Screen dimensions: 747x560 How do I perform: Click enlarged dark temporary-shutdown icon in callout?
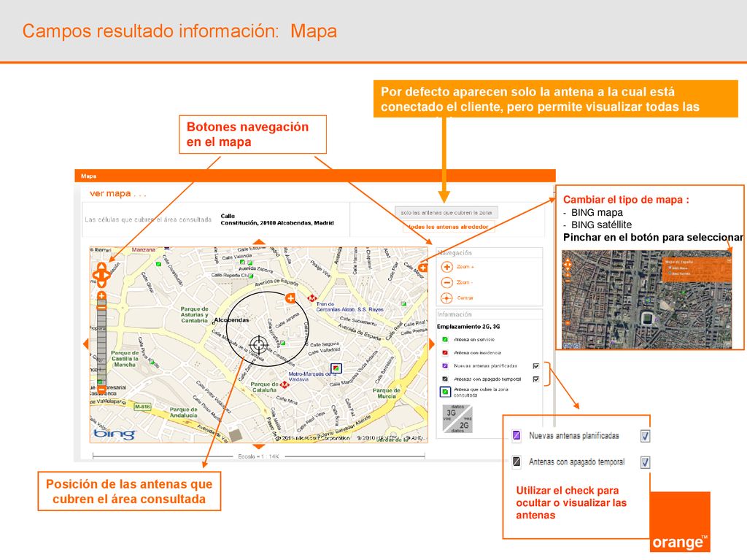[516, 462]
